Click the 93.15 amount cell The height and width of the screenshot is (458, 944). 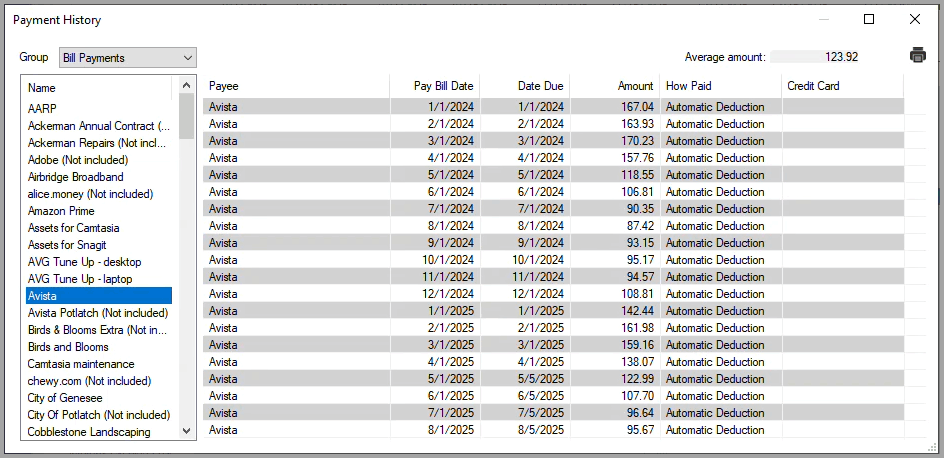coord(615,243)
